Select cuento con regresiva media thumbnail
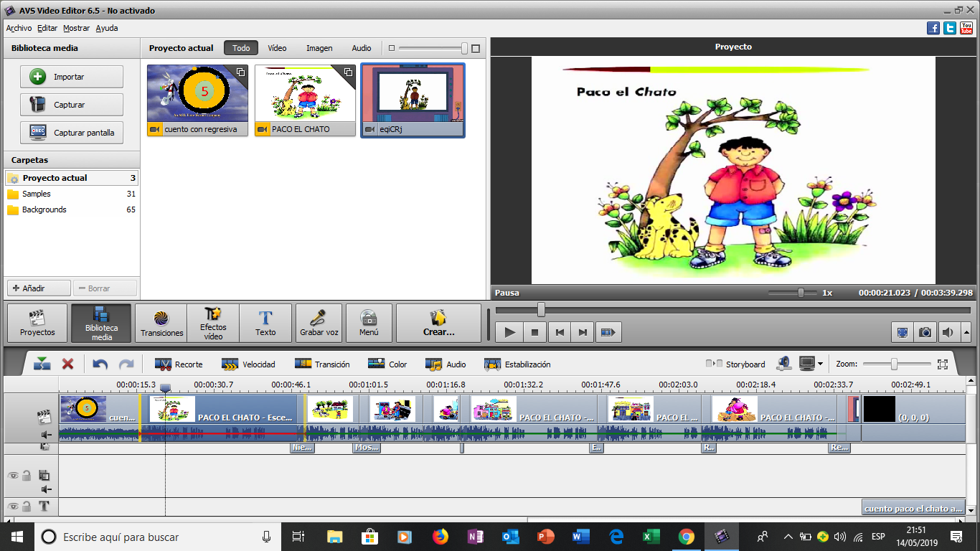 click(197, 100)
